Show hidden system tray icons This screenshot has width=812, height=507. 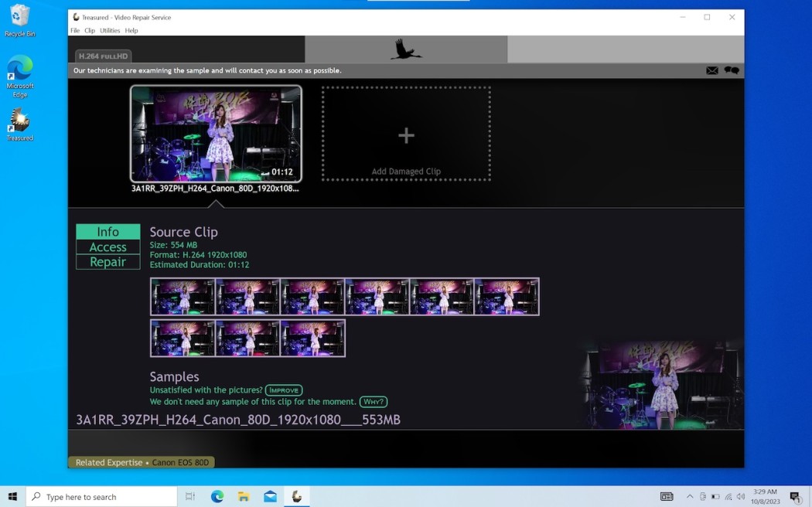pos(690,497)
